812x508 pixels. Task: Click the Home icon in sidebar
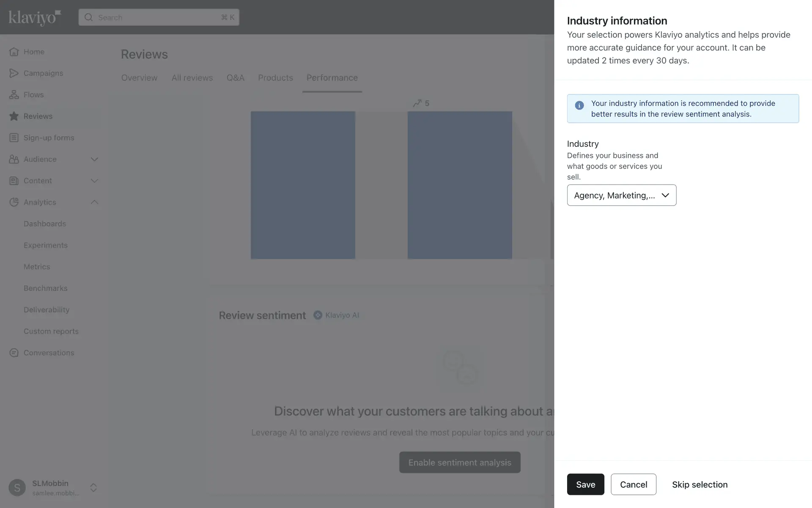[x=14, y=52]
